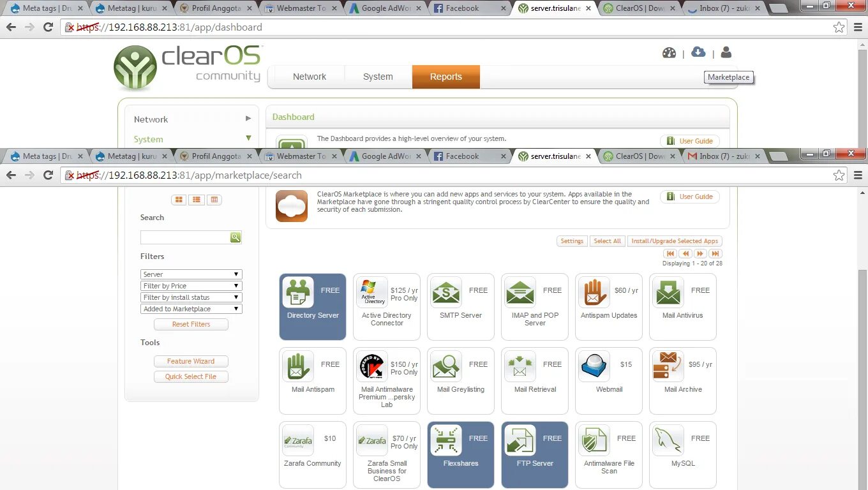868x490 pixels.
Task: Switch to list view icon in marketplace sidebar
Action: [197, 200]
